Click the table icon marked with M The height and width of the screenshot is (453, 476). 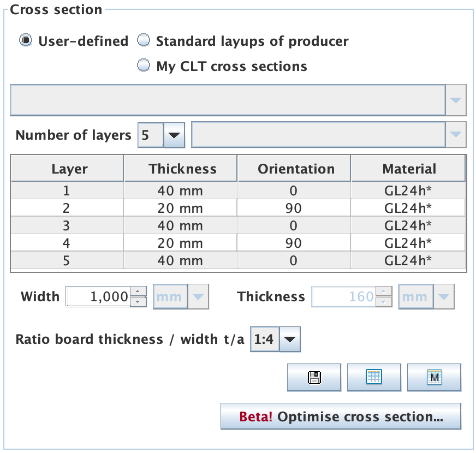(434, 377)
